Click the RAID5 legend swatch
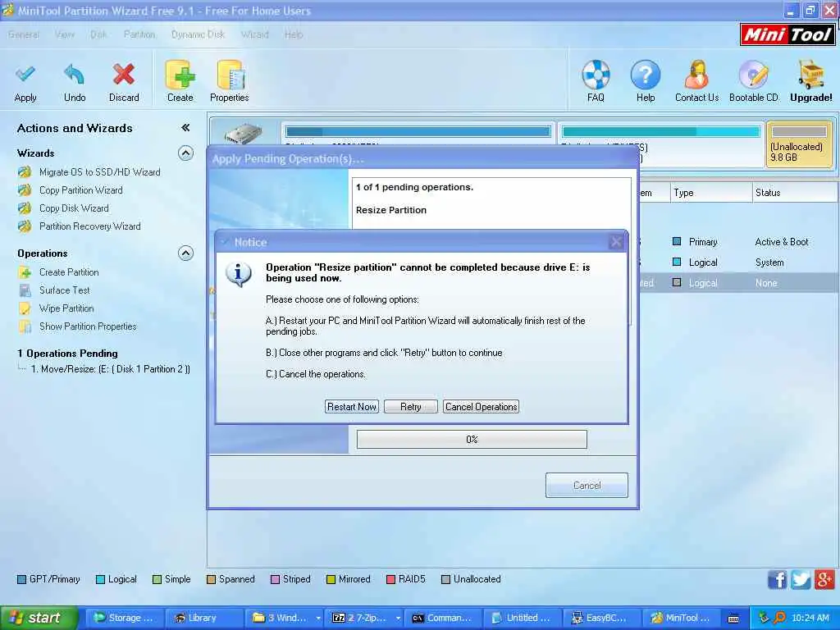 click(x=390, y=580)
